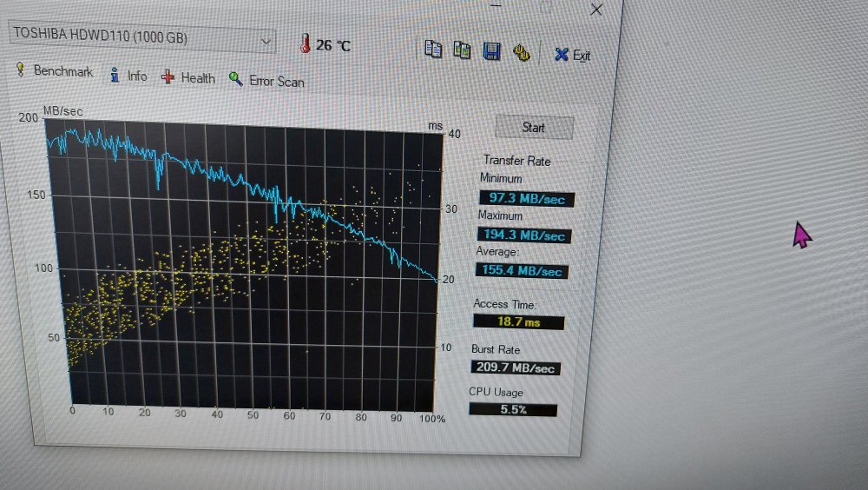Switch to the Benchmark tab
This screenshot has width=868, height=490.
point(54,70)
